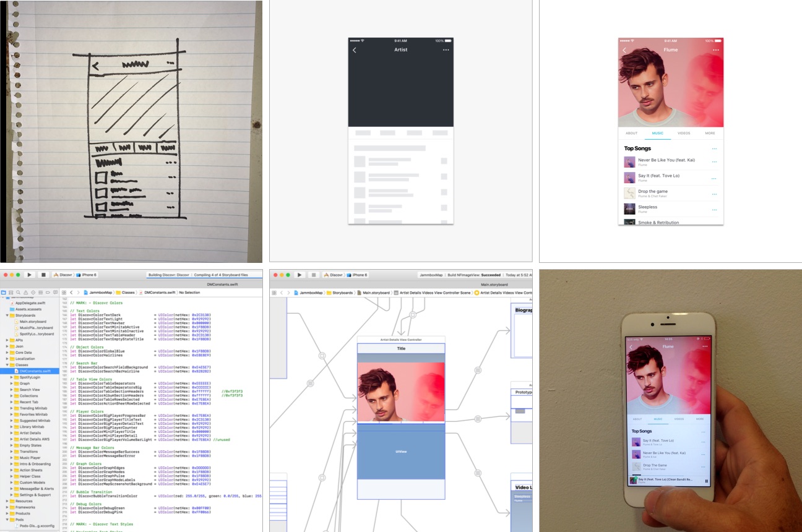
Task: Click 'Storyboards' segment in storyboard jump bar
Action: coord(339,292)
